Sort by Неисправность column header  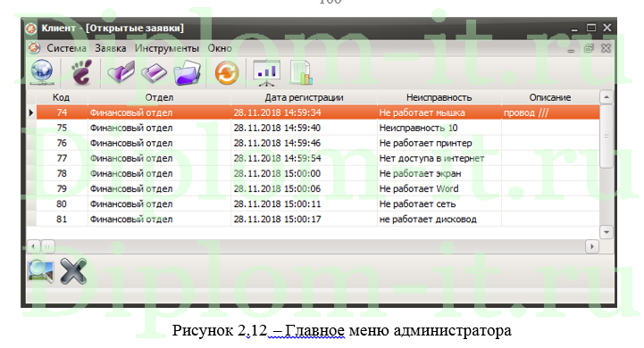pos(439,97)
